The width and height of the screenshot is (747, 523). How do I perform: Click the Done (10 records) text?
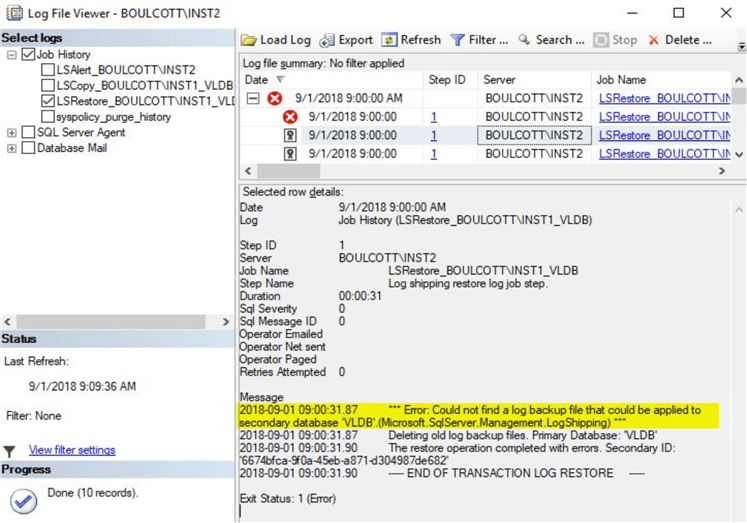[x=92, y=493]
